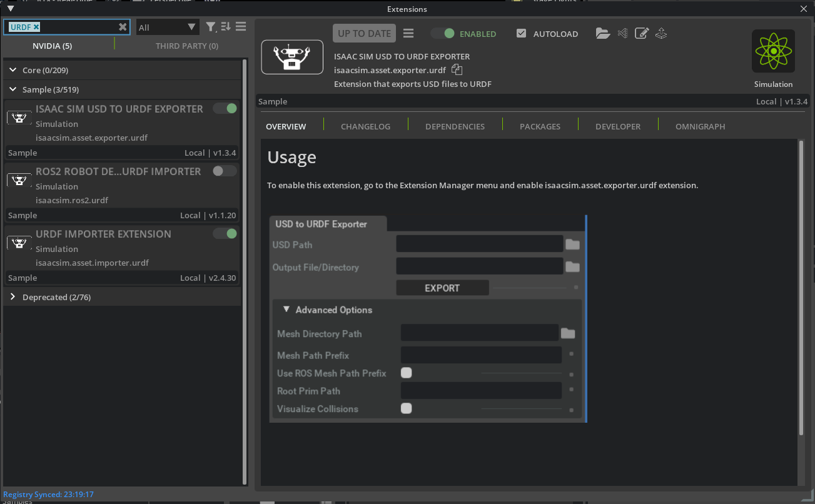Enable the ROS2 ROBOT DE...URDF IMPORTER extension
The image size is (815, 504).
coord(224,171)
